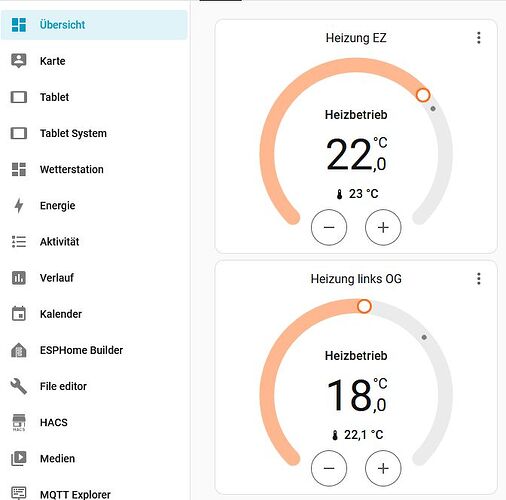Click the 18,0 °C target value
The width and height of the screenshot is (506, 500).
tap(356, 395)
